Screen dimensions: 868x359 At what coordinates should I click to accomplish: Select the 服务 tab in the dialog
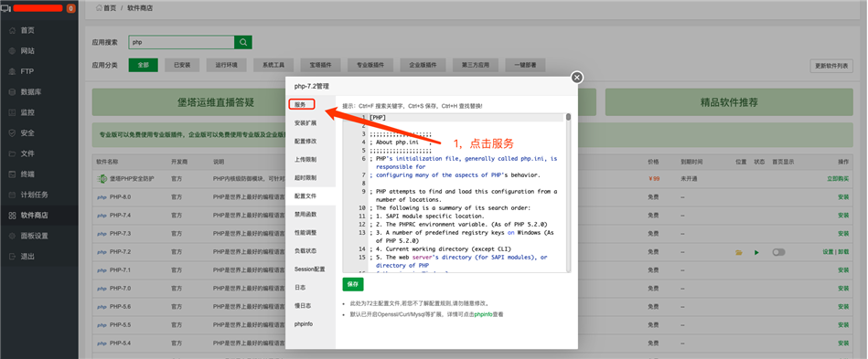(302, 104)
